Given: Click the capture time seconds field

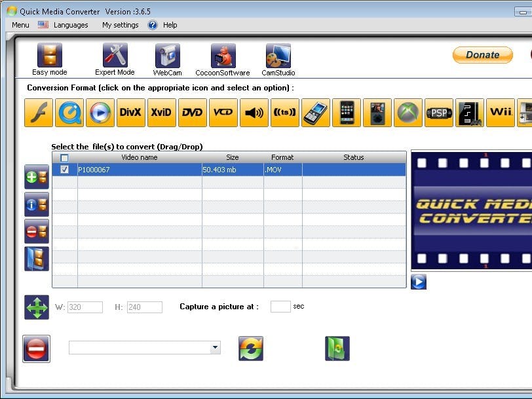Looking at the screenshot, I should tap(280, 307).
